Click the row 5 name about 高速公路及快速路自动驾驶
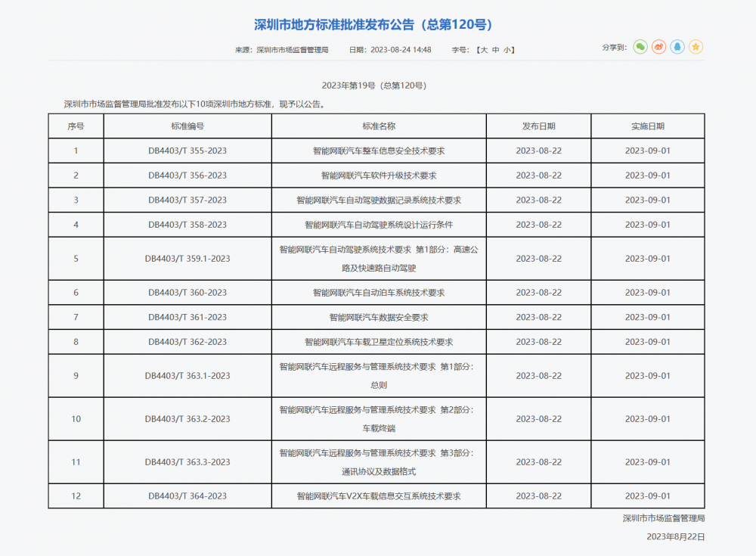The image size is (756, 556). pos(379,259)
